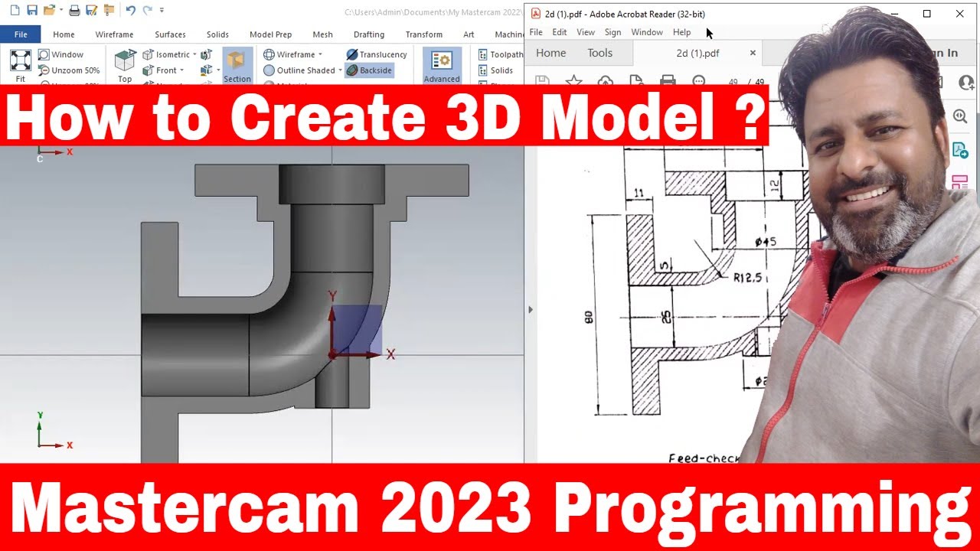Enable Wireframe display mode
The height and width of the screenshot is (551, 980).
(289, 54)
